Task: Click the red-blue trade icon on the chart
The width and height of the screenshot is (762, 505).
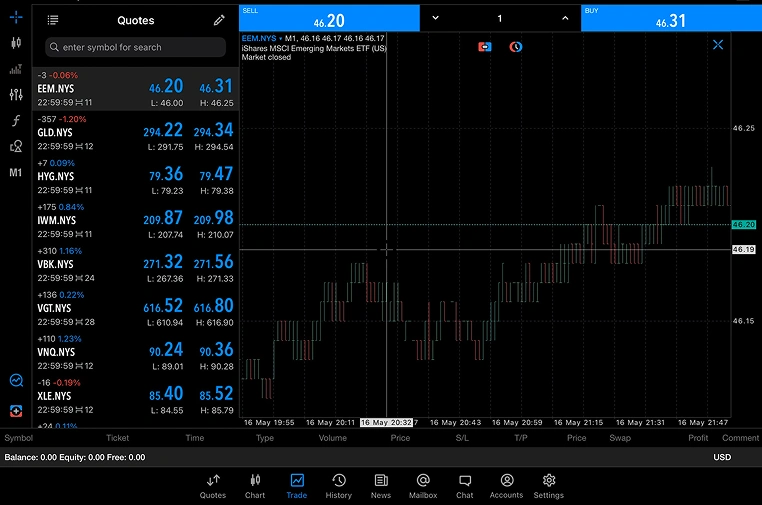Action: (485, 47)
